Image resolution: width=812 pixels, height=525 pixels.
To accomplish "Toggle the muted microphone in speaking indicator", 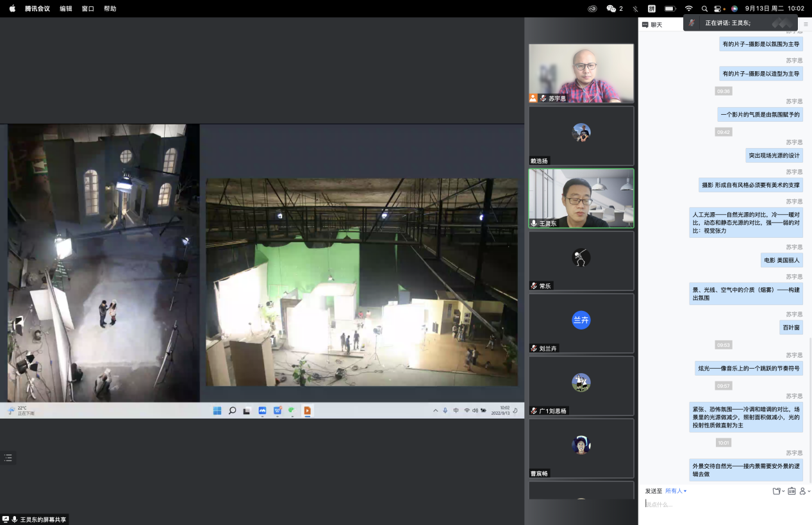I will coord(692,22).
